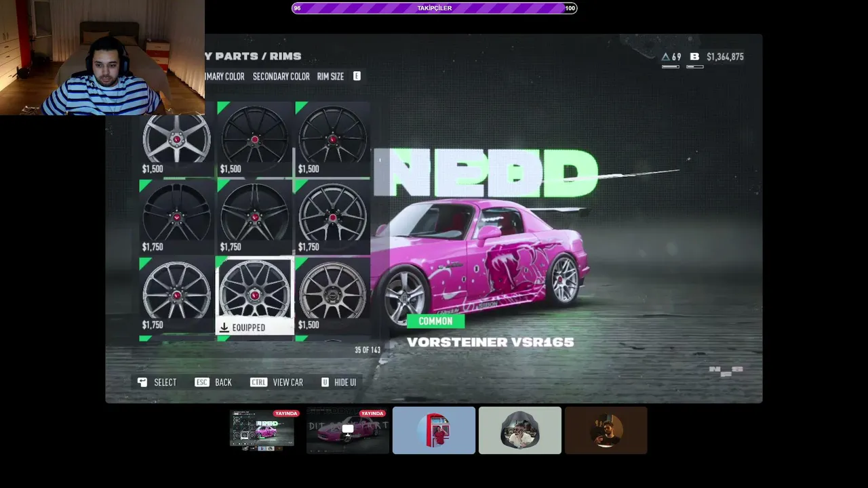The image size is (868, 488).
Task: Click the PARTS / RIMS breadcrumb title
Action: pos(253,56)
